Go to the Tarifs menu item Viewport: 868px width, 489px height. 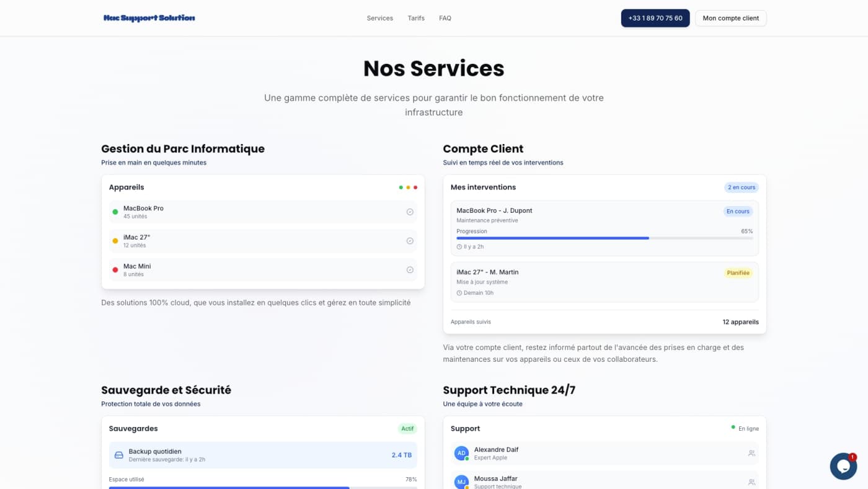pyautogui.click(x=416, y=18)
